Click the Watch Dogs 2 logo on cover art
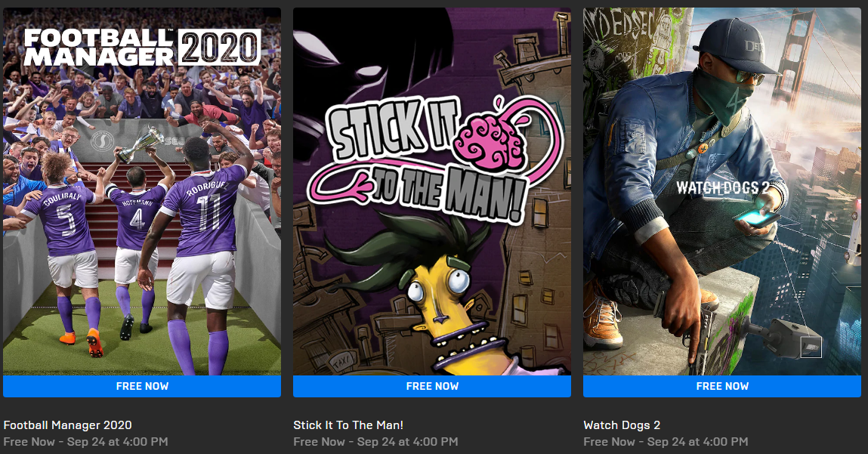 (722, 187)
